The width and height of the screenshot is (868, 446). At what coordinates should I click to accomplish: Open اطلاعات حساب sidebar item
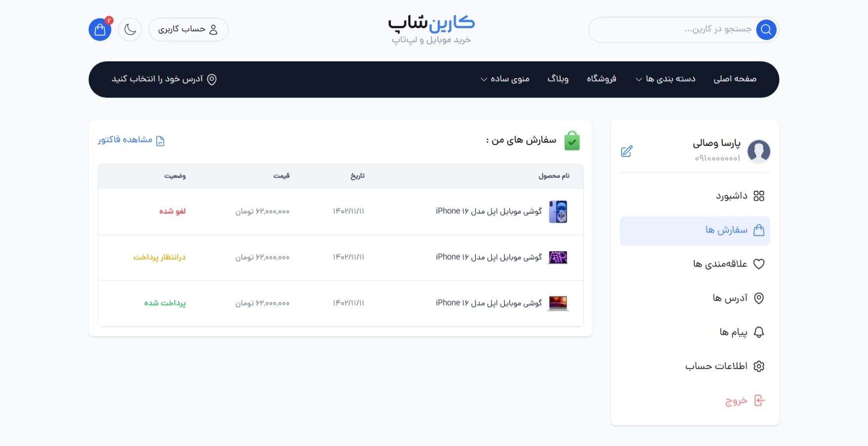point(695,366)
